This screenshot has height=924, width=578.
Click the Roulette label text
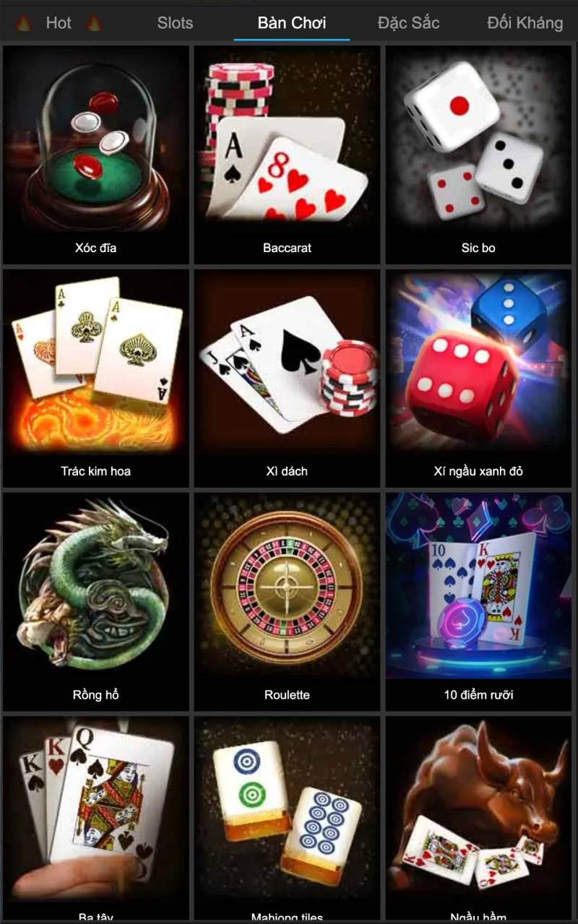coord(287,695)
